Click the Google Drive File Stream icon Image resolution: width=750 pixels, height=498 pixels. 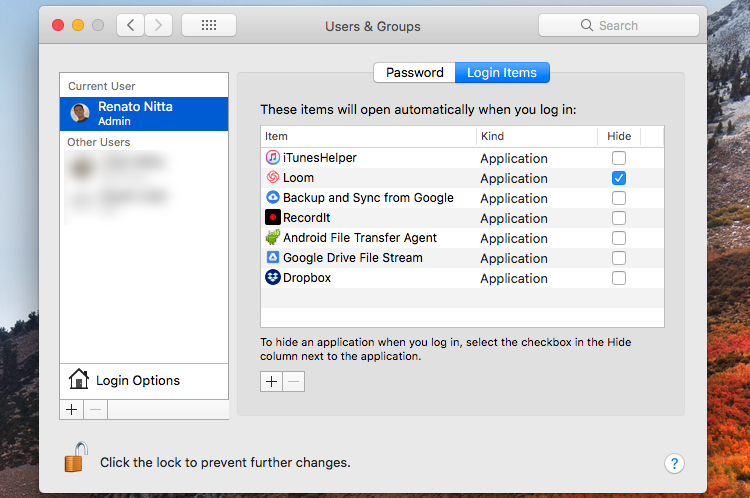(273, 257)
